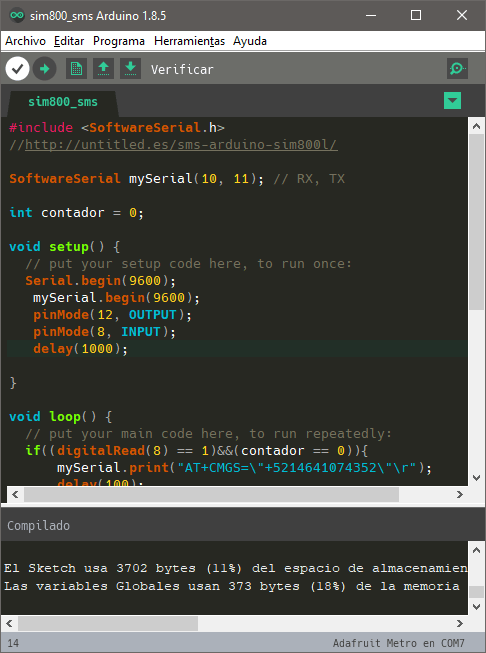The image size is (486, 653).
Task: Click the "int contador = 0;" line
Action: coord(77,213)
